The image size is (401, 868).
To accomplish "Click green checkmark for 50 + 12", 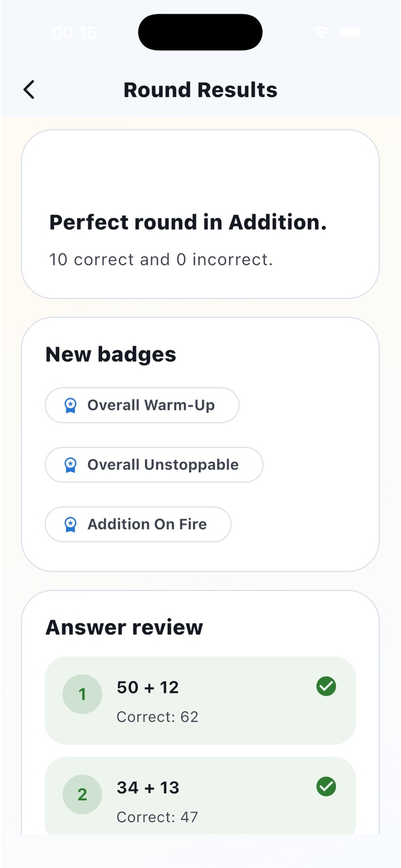I will point(326,686).
